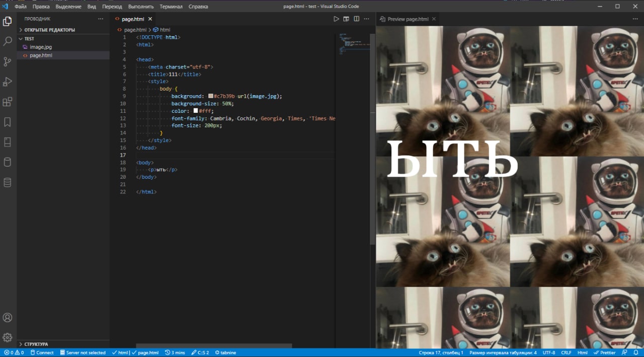The width and height of the screenshot is (644, 357).
Task: Click 'Server not selected' in status bar
Action: [83, 352]
